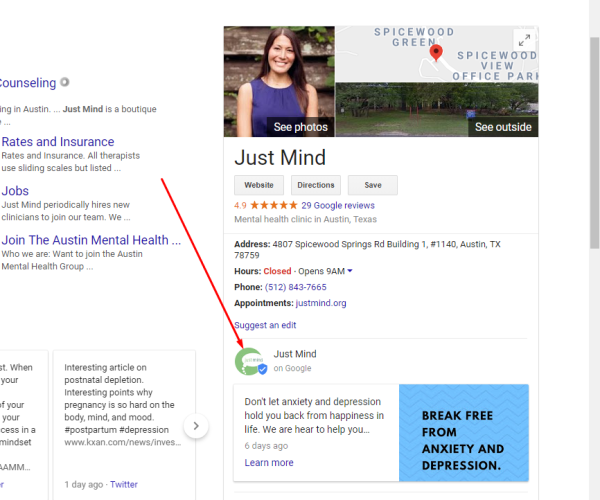Click the www.kxan.com/news link text
600x500 pixels.
coord(123,442)
